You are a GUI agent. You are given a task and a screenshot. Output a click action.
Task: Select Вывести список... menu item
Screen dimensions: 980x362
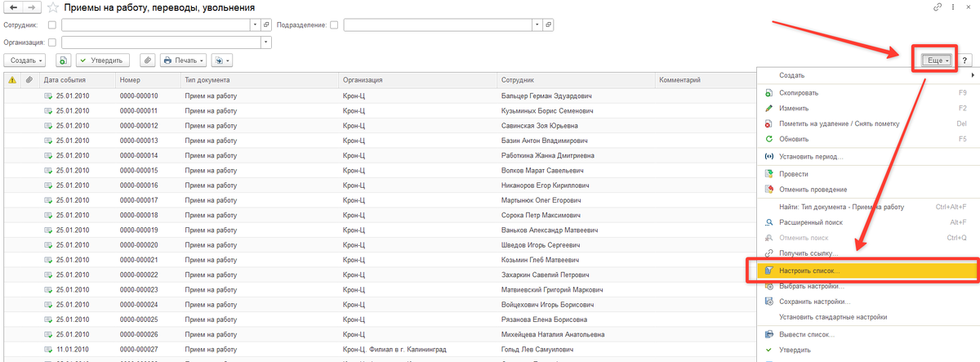click(868, 335)
